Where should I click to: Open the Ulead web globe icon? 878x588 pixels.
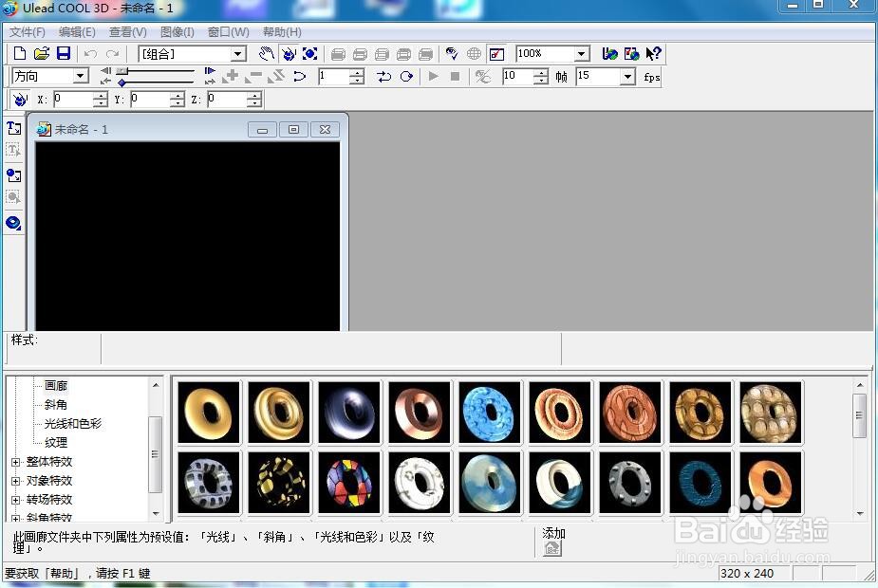pos(609,54)
